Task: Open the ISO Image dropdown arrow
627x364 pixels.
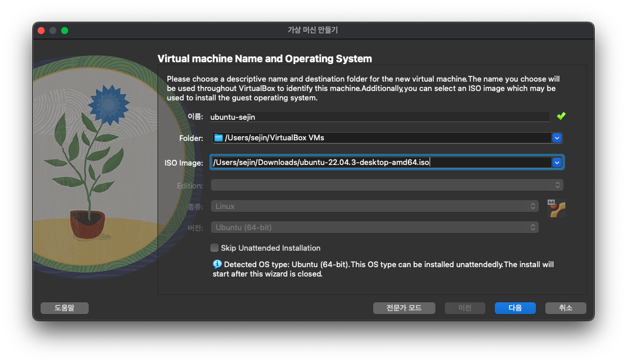Action: point(556,163)
